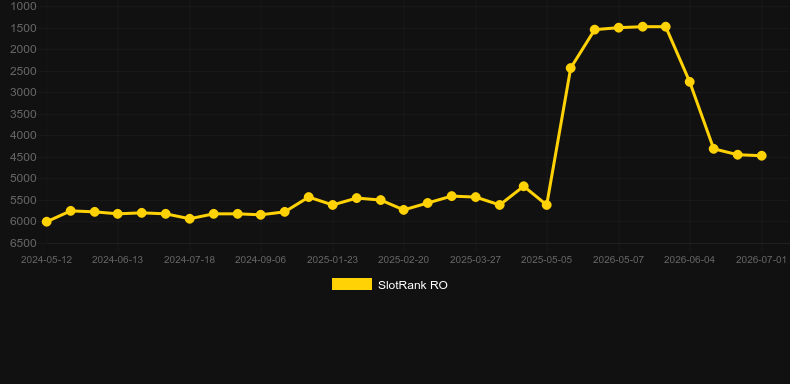Image resolution: width=790 pixels, height=384 pixels.
Task: Select the data point for 2026-06-04
Action: pyautogui.click(x=690, y=82)
